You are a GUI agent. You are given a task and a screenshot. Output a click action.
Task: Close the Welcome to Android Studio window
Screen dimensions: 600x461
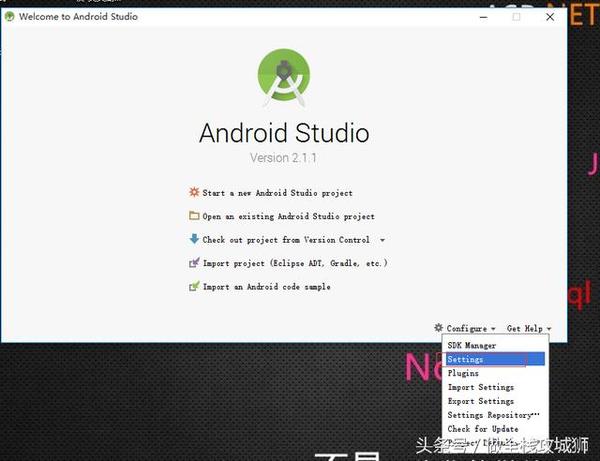pyautogui.click(x=550, y=17)
